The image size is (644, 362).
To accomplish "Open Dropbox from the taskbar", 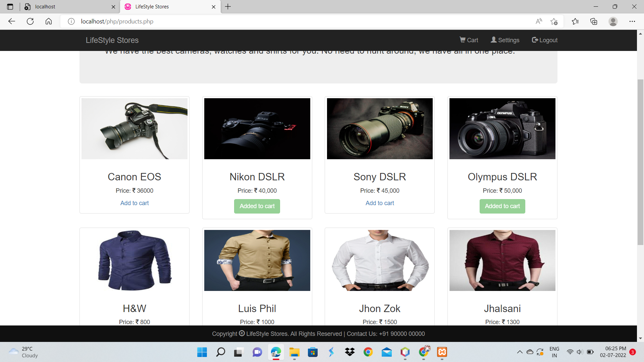I will [x=350, y=352].
